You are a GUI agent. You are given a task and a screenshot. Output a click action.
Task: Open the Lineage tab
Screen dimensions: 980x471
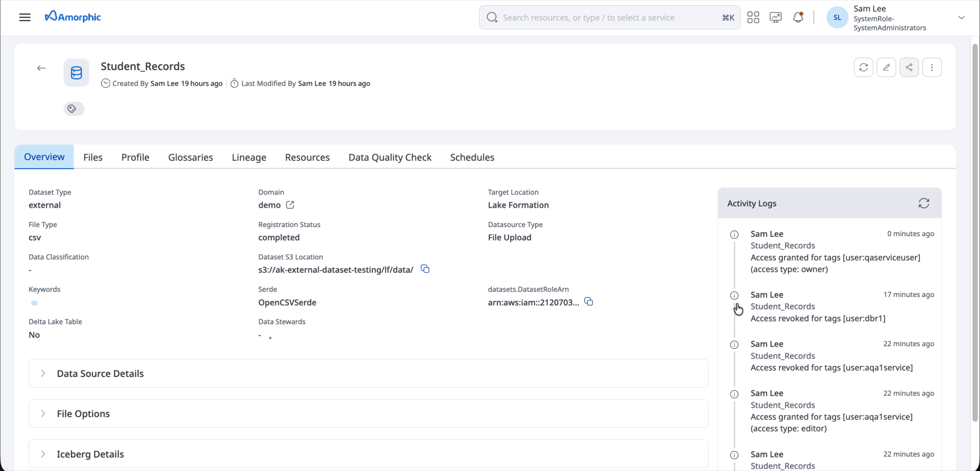pos(249,157)
